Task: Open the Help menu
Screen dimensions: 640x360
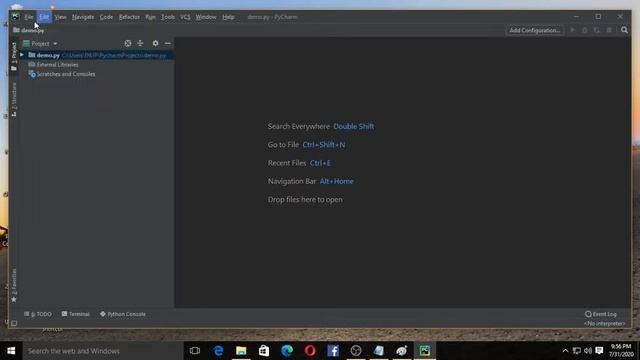Action: pos(228,17)
